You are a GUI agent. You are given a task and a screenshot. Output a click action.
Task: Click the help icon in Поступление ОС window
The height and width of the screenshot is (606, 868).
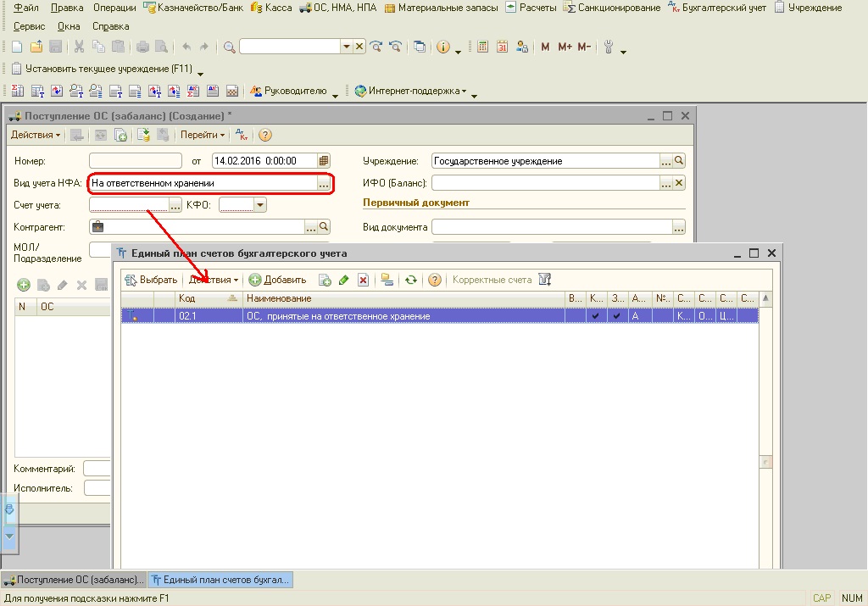(265, 135)
